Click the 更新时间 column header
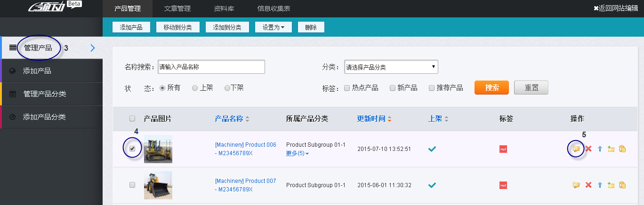The image size is (644, 205). click(x=371, y=119)
